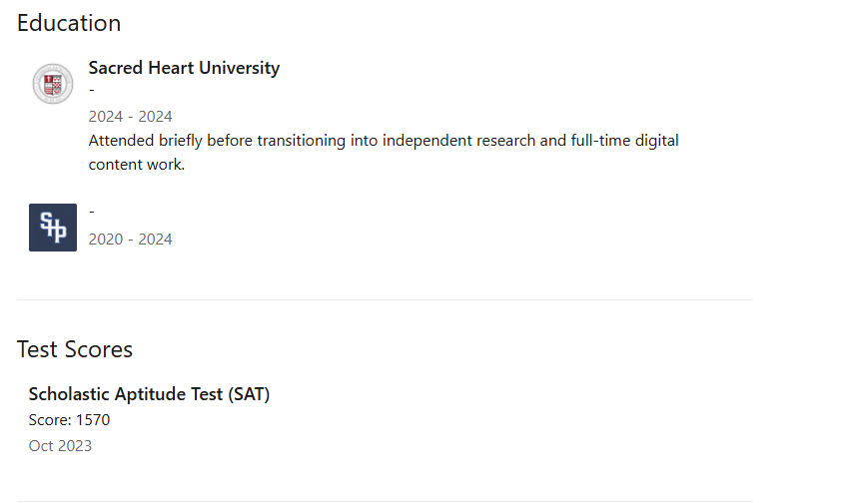Click the word 'University' in school name

pos(239,68)
